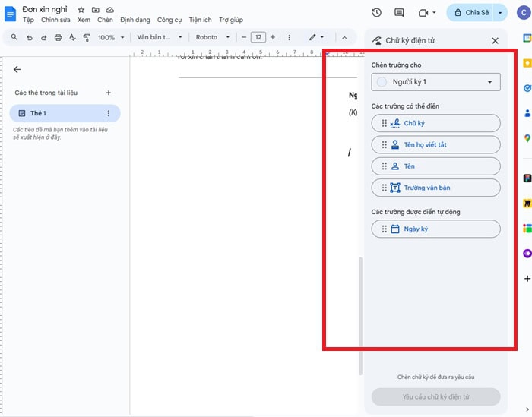The height and width of the screenshot is (417, 532).
Task: Click the Chia sẻ share button
Action: (470, 13)
